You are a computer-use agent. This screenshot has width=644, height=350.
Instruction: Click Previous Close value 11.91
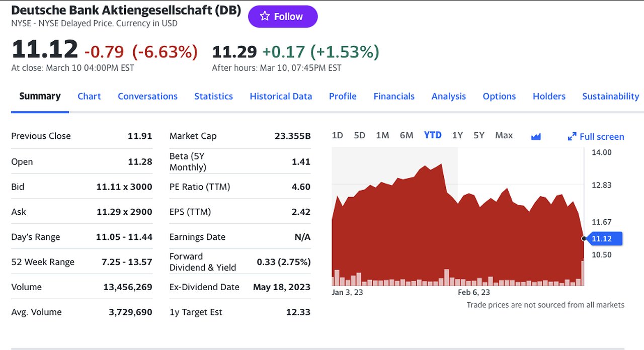coord(140,136)
